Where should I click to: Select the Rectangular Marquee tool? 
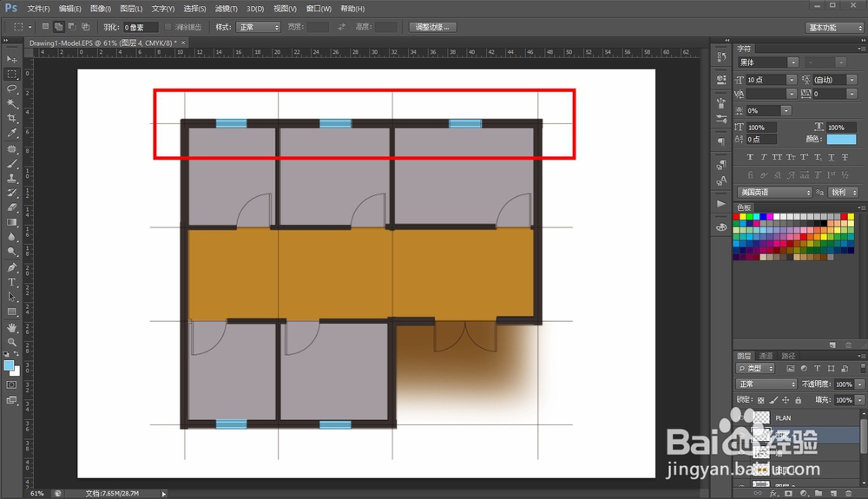point(11,74)
